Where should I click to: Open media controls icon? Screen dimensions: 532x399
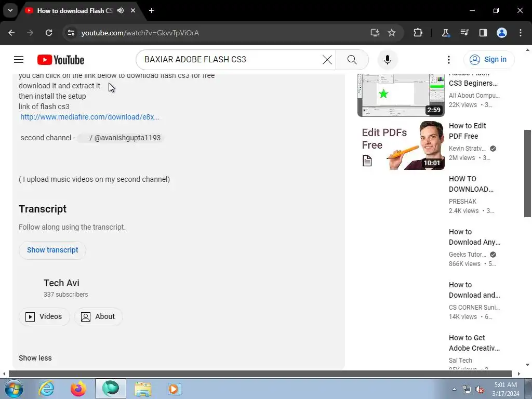pos(464,33)
